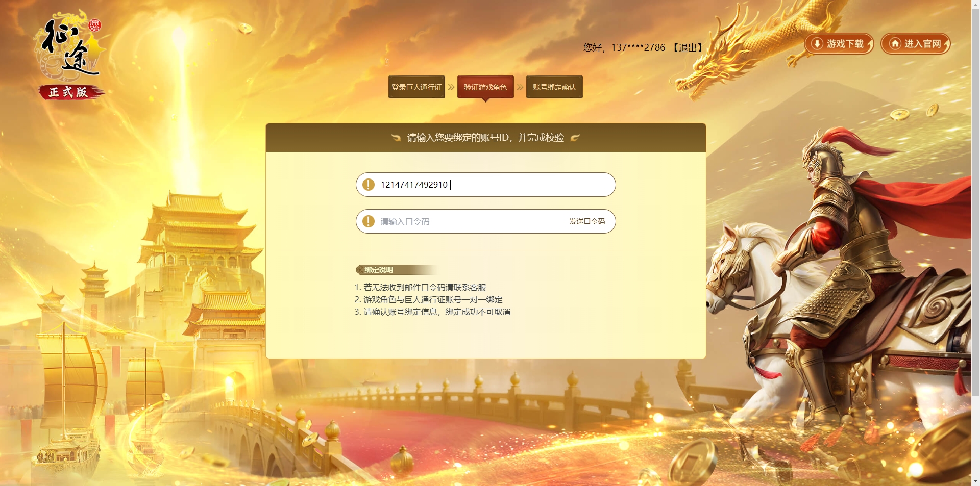Click the download arrow icon in 游戏下载
The width and height of the screenshot is (980, 486).
pyautogui.click(x=817, y=44)
